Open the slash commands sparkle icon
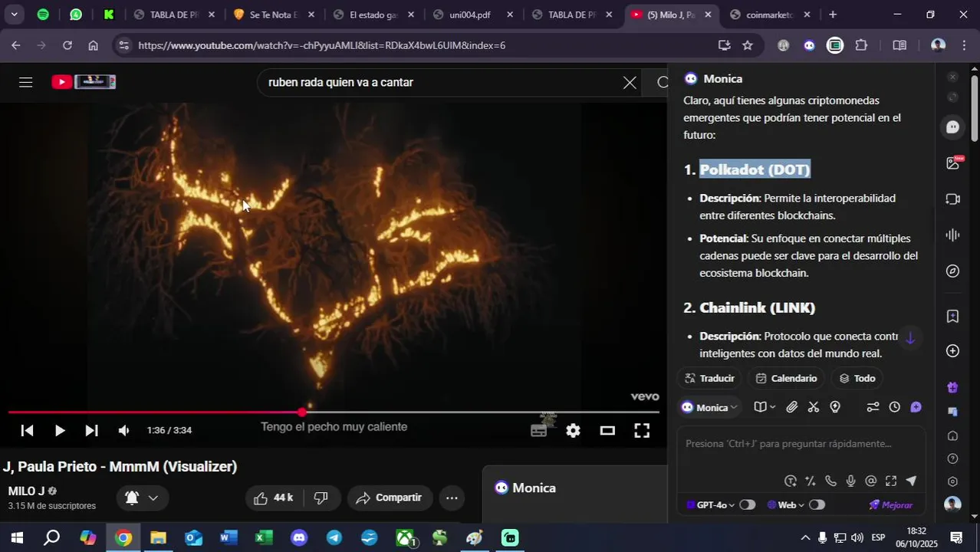The width and height of the screenshot is (980, 552). 811,481
